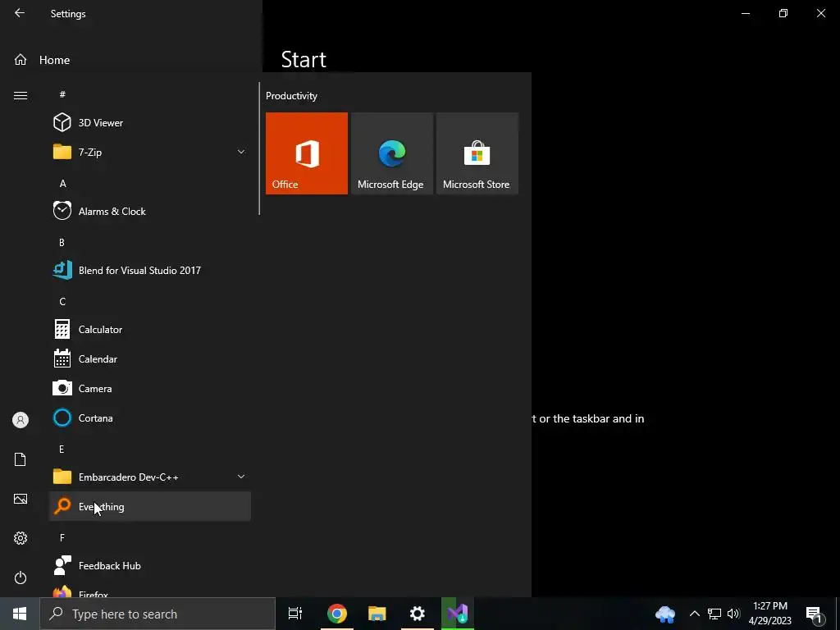The image size is (840, 630).
Task: Open Pictures from Start sidebar
Action: 21,499
